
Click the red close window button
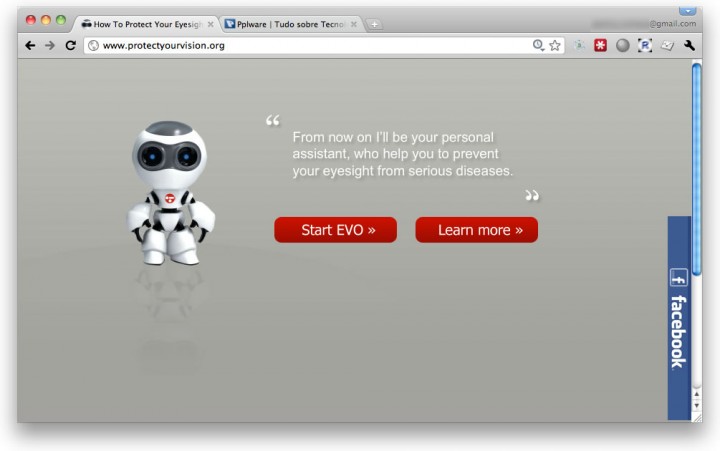[x=30, y=20]
